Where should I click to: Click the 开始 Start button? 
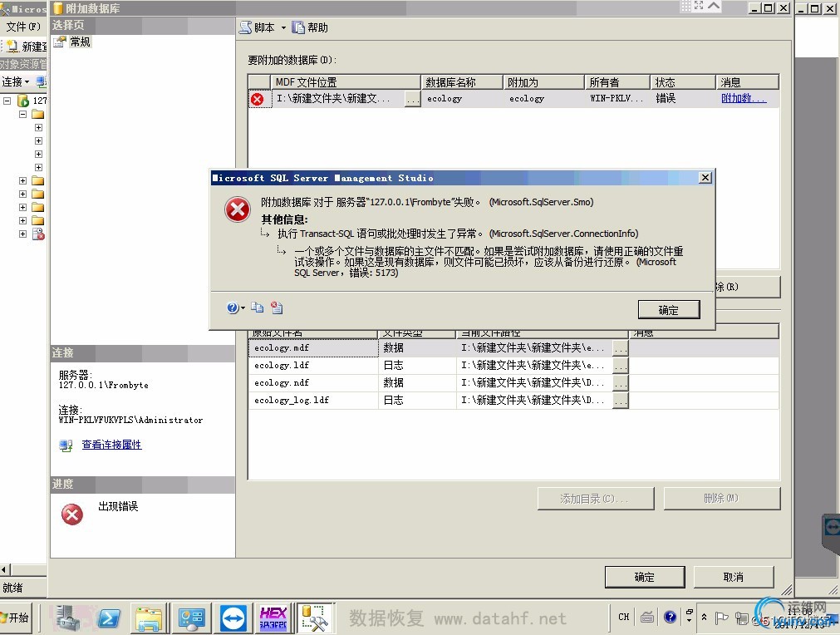(x=16, y=618)
